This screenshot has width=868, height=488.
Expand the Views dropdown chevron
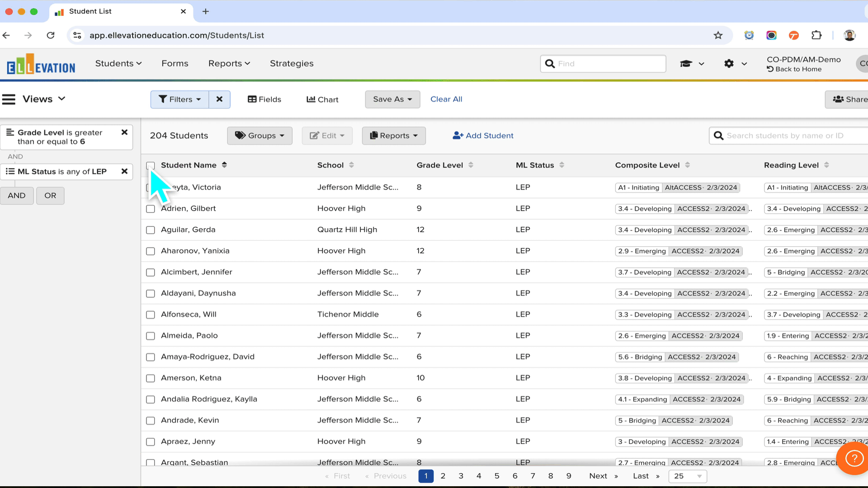coord(61,99)
